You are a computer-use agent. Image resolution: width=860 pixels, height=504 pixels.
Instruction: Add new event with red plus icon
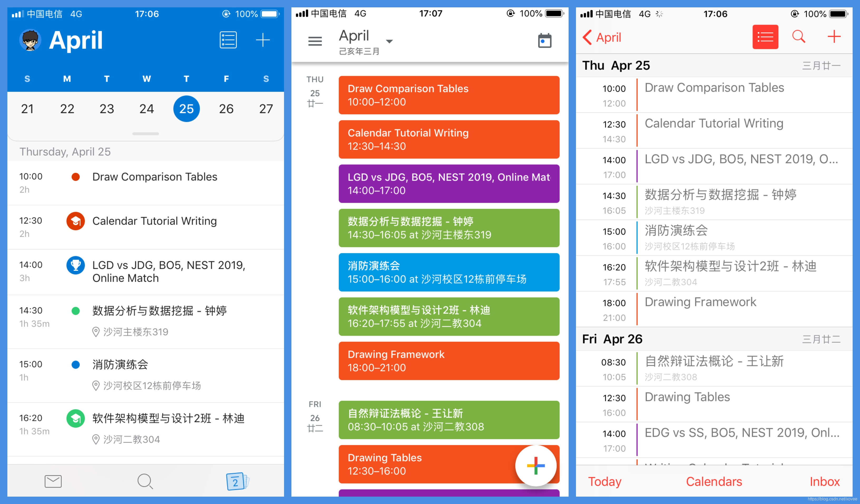coord(834,37)
